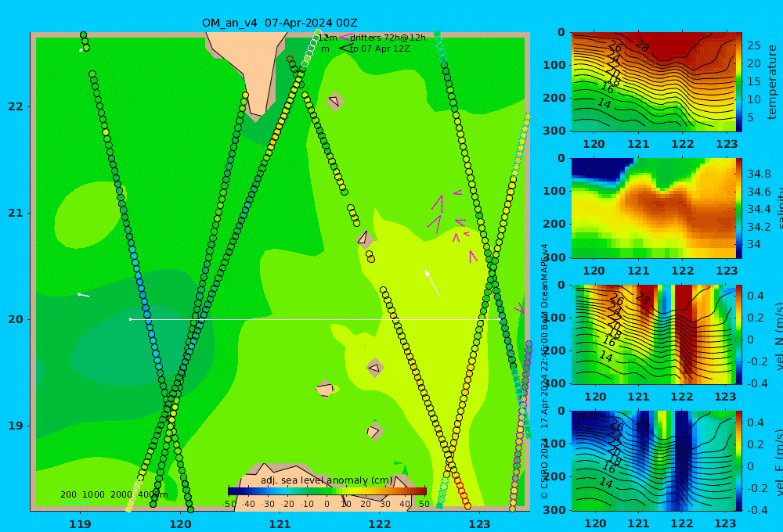The image size is (783, 532).
Task: Click the magenta drifter arrow in legend
Action: point(345,38)
